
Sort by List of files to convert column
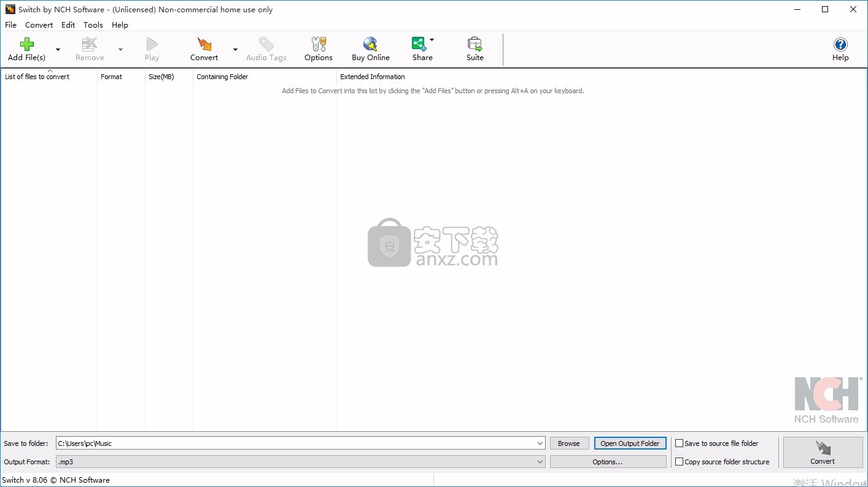(49, 77)
